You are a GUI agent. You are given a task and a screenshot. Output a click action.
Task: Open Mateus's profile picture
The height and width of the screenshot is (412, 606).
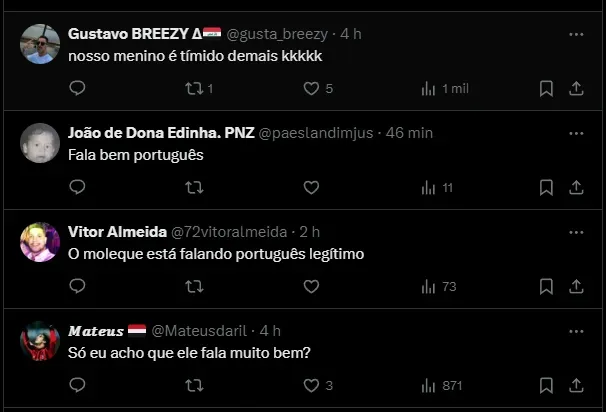pyautogui.click(x=40, y=341)
